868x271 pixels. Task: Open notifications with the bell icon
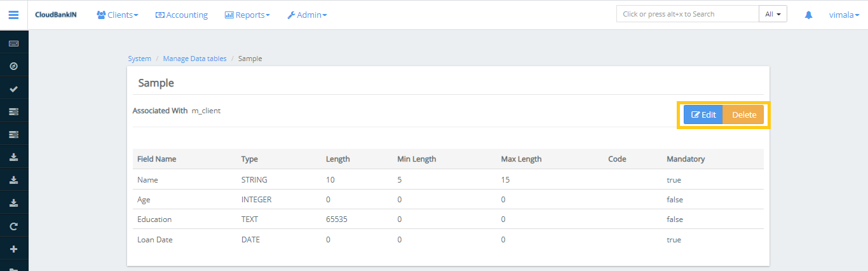[808, 15]
